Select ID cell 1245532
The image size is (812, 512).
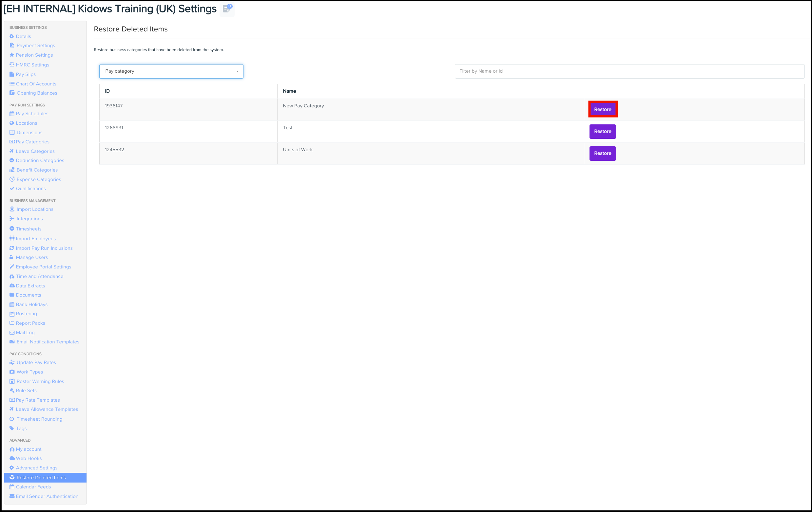point(188,153)
